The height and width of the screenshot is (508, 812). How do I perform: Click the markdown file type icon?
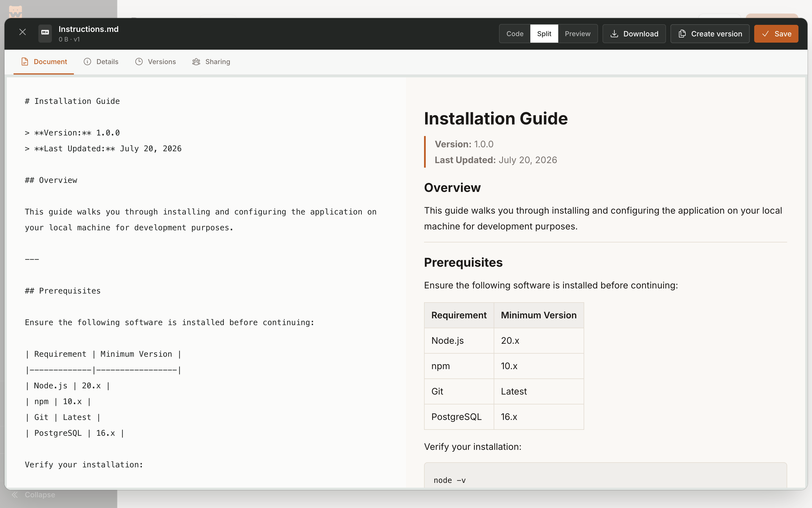(45, 33)
